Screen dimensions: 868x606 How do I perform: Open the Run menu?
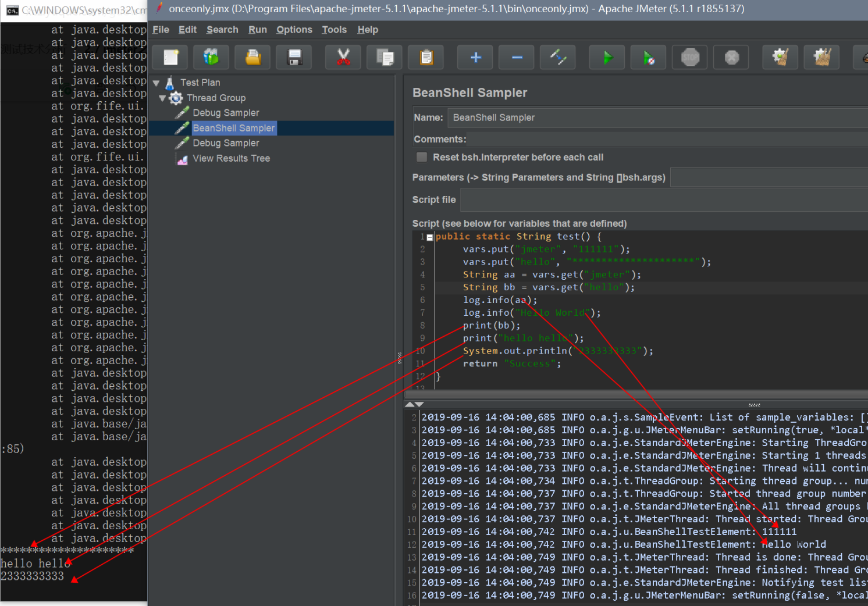tap(258, 30)
